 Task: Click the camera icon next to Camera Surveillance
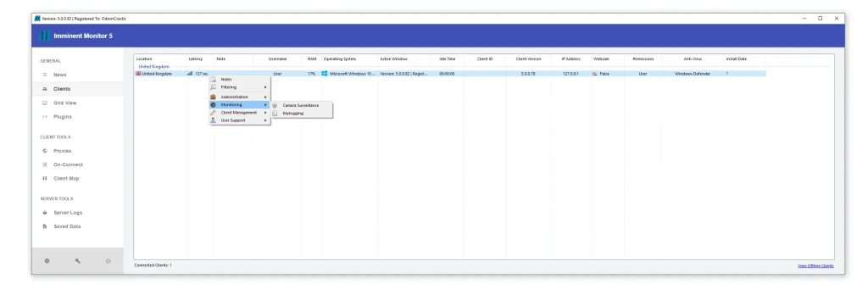pos(275,105)
